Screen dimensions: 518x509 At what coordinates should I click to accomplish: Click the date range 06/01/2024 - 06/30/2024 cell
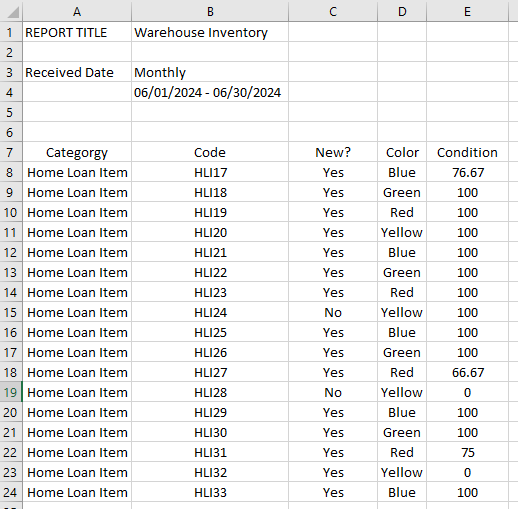210,92
